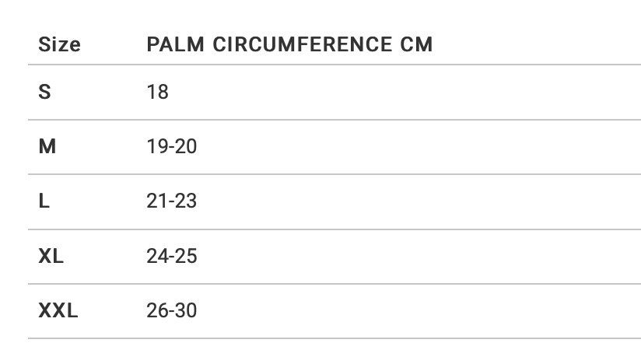Click the 26-30 measurement value
This screenshot has width=641, height=364.
(171, 311)
